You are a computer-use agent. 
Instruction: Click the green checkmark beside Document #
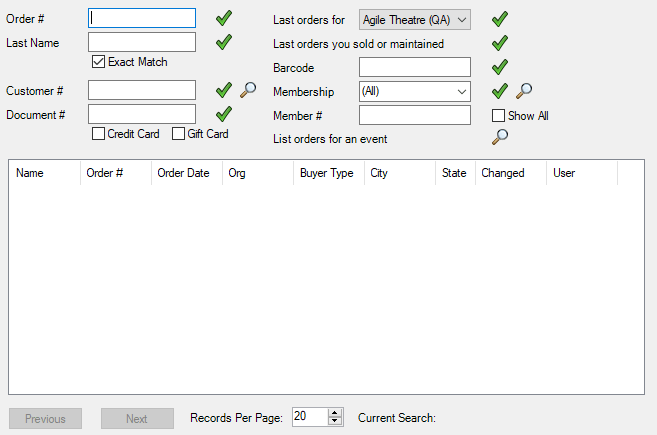click(x=224, y=114)
